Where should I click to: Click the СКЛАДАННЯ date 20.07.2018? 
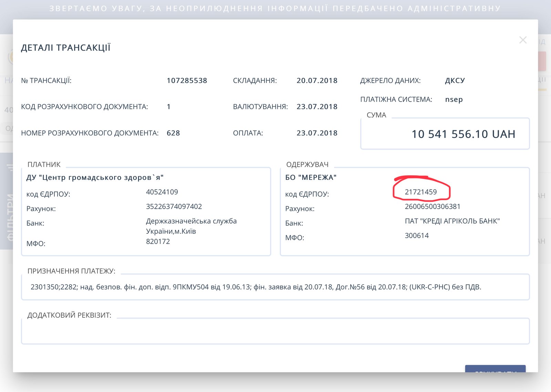[317, 81]
